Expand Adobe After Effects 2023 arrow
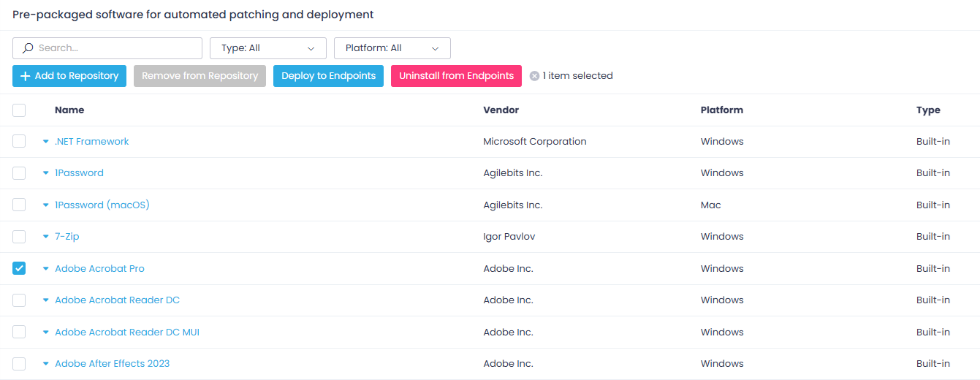Screen dimensions: 980x380 [46, 364]
